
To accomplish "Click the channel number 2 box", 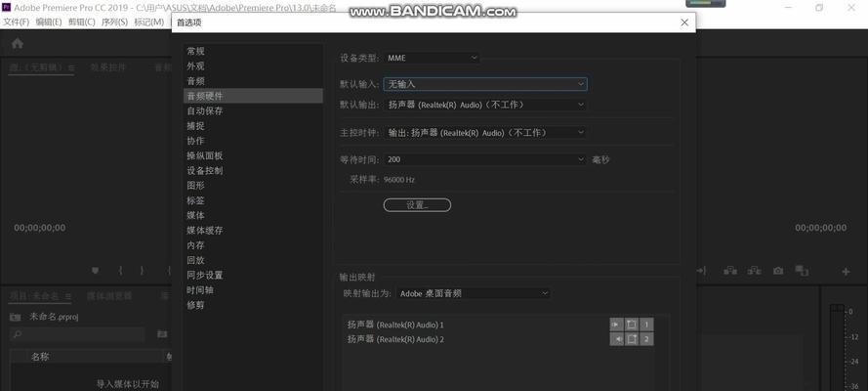I will click(646, 339).
